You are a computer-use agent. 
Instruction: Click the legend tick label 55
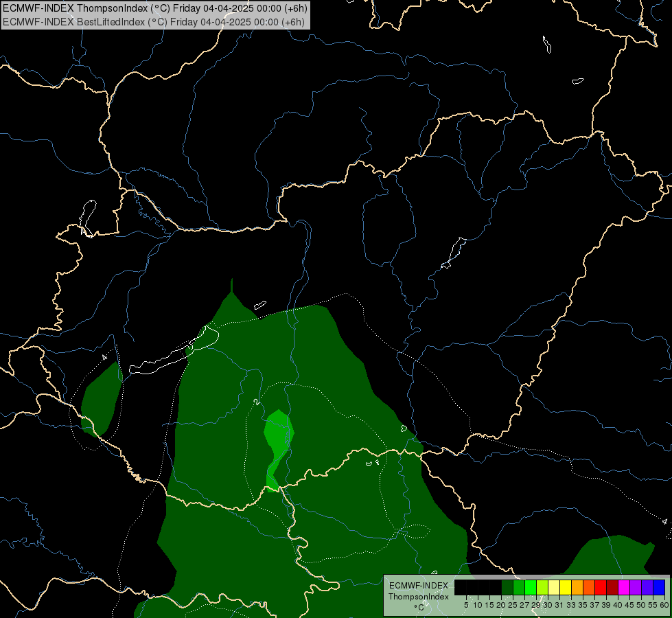coord(653,605)
